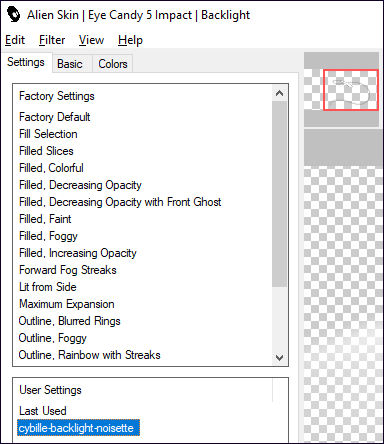This screenshot has height=444, width=384.
Task: Select the cybille-backlight-noisette user setting
Action: pyautogui.click(x=78, y=428)
